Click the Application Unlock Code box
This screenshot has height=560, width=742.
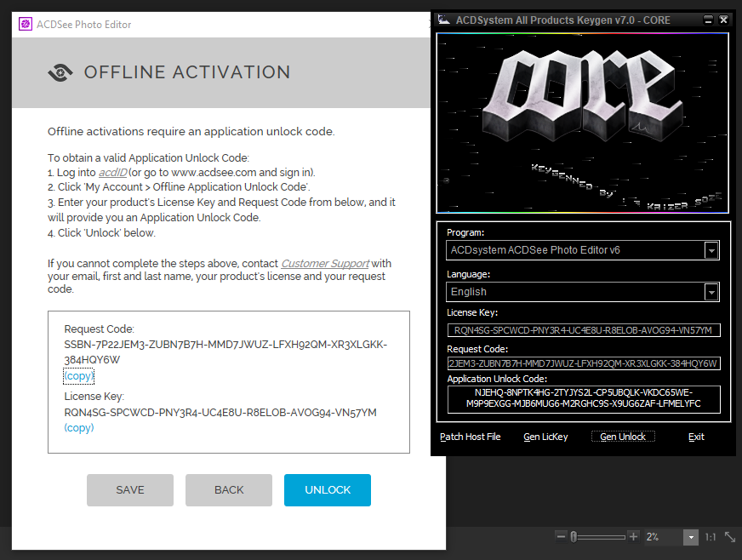(x=584, y=399)
